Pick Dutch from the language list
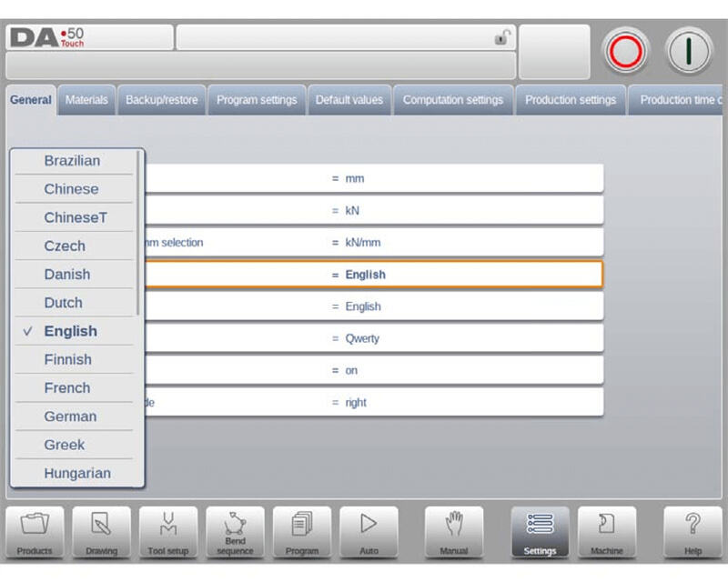 pyautogui.click(x=63, y=303)
